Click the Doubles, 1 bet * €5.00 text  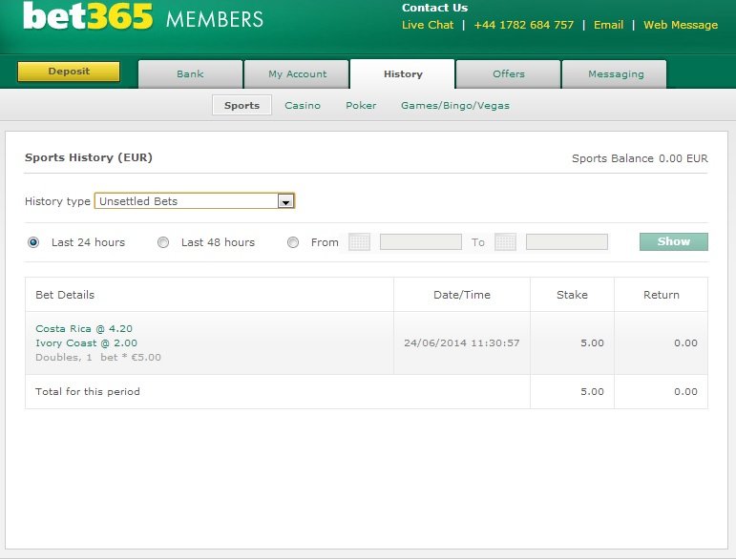98,358
